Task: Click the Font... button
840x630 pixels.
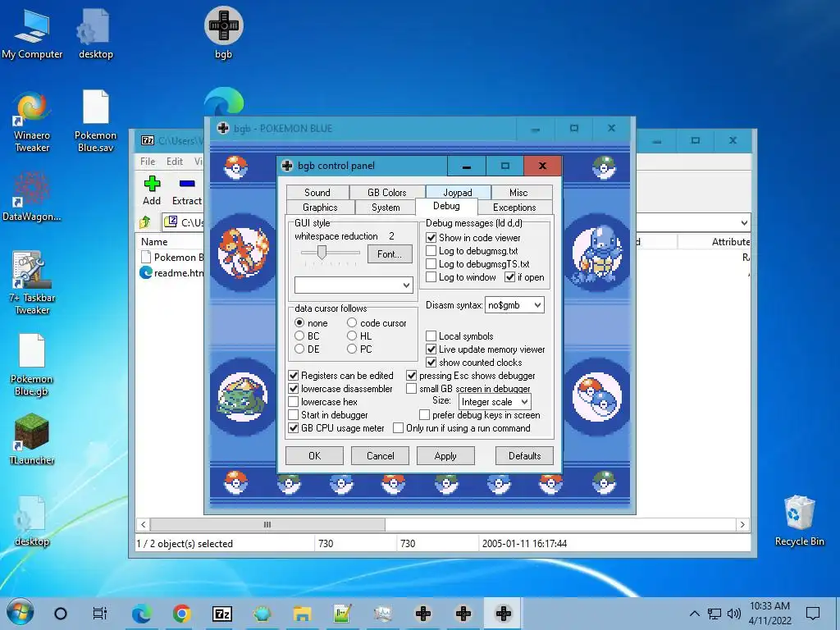Action: (x=390, y=254)
